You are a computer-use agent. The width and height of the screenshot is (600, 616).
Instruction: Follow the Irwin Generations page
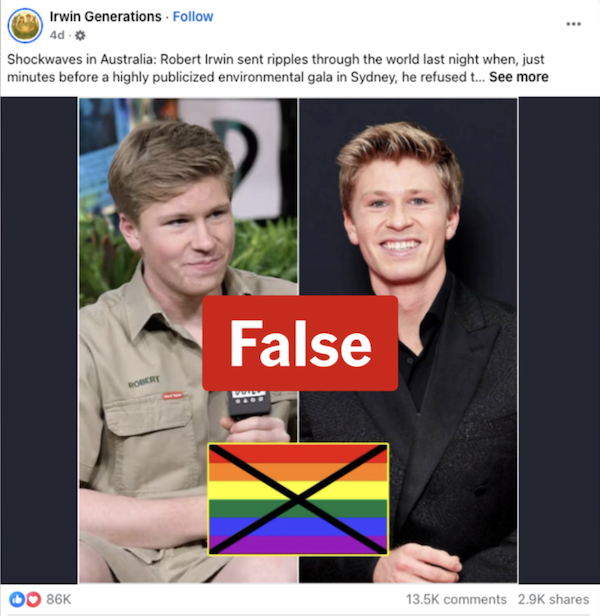pos(193,16)
